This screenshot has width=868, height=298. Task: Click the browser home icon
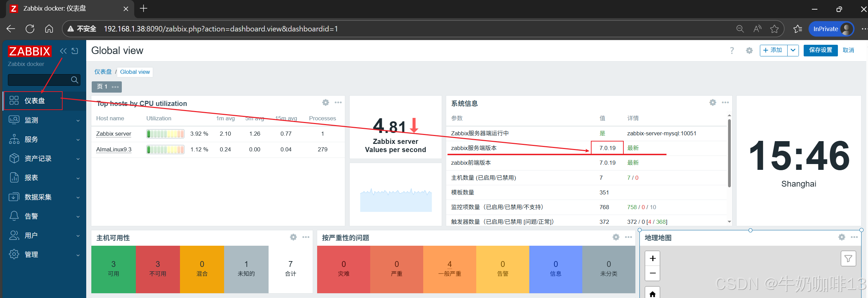(x=49, y=29)
